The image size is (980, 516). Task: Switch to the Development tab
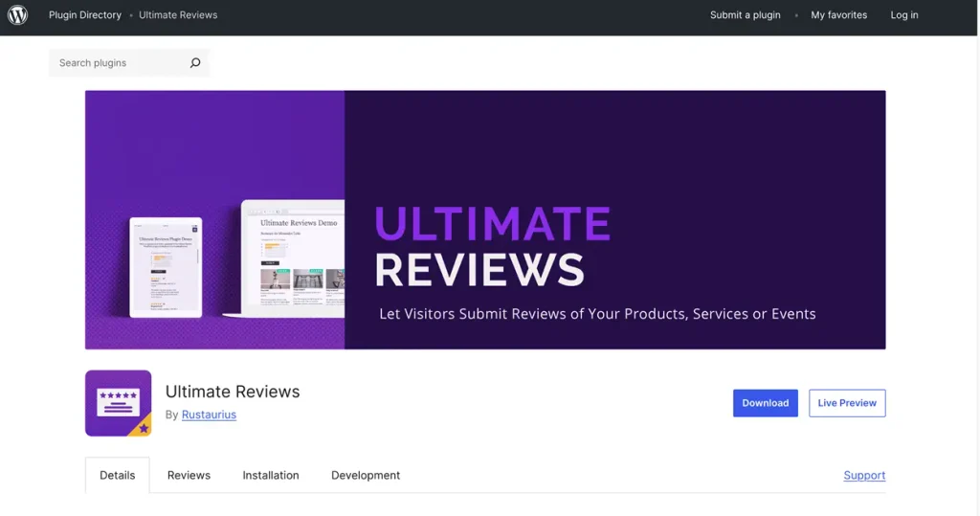click(366, 476)
